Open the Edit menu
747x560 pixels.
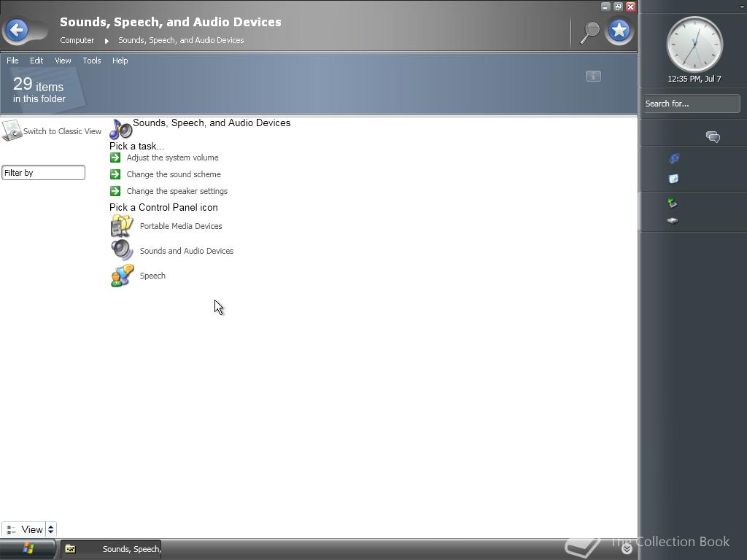coord(36,61)
